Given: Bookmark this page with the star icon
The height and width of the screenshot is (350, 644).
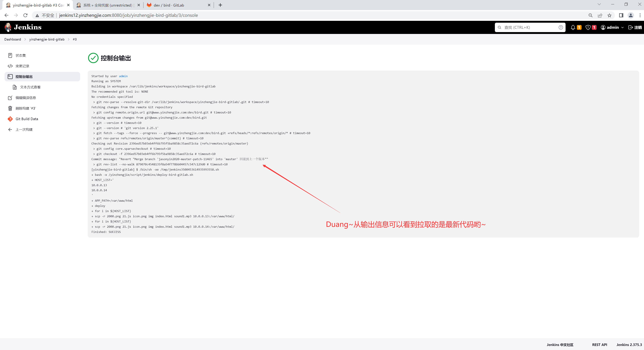Looking at the screenshot, I should coord(609,15).
